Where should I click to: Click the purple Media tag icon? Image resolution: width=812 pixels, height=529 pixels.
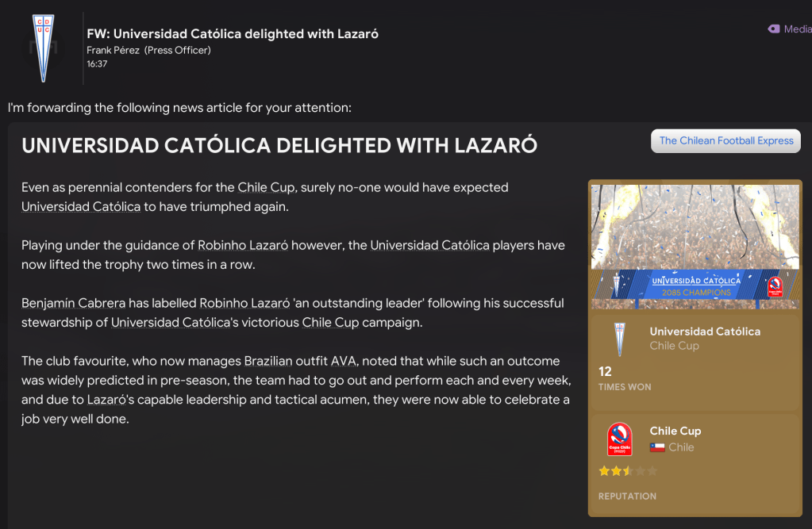click(774, 29)
